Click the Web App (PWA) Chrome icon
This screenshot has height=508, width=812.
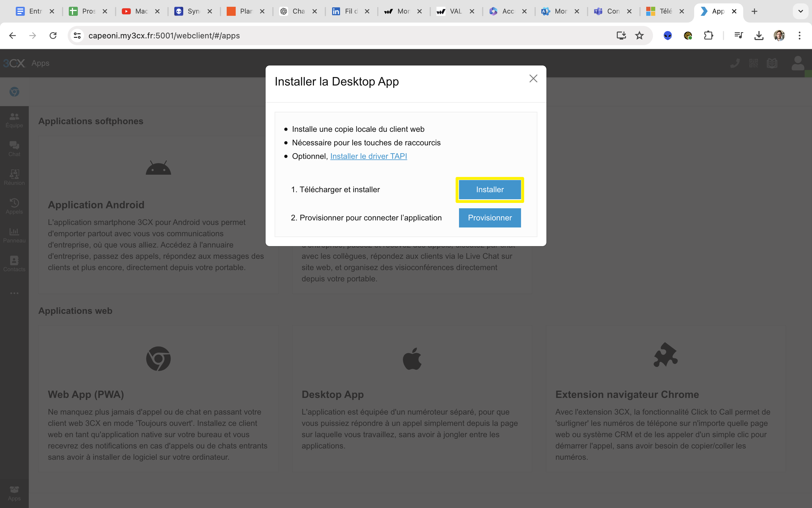point(158,358)
